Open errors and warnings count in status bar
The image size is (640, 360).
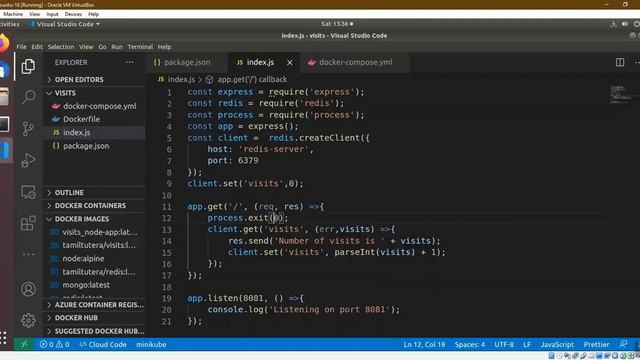[x=54, y=344]
